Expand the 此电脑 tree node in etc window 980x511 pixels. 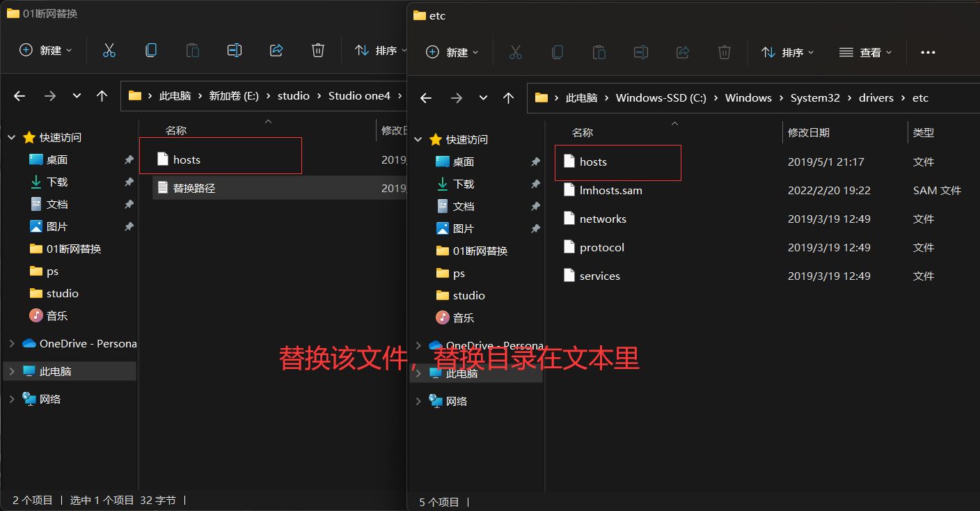click(x=418, y=373)
